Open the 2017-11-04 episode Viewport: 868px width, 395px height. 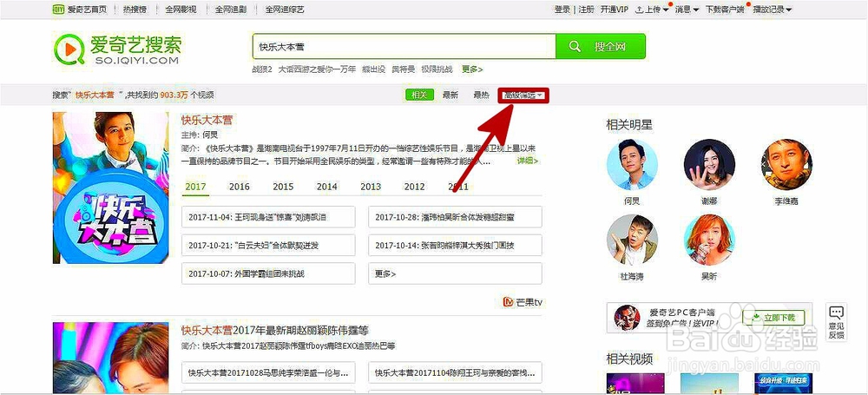(x=268, y=217)
